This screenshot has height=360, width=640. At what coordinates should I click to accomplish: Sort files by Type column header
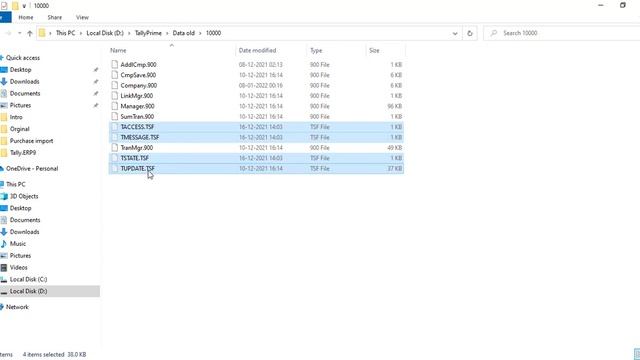(316, 50)
